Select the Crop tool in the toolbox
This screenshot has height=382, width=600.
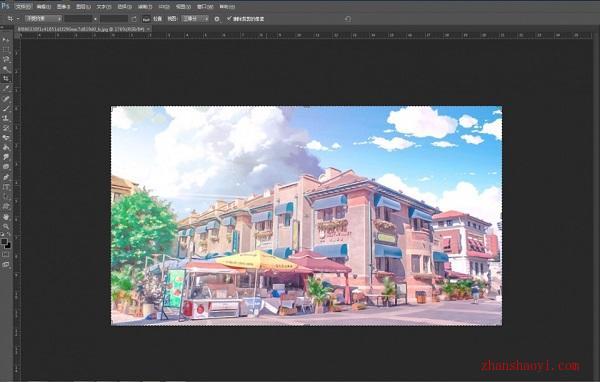click(x=6, y=79)
